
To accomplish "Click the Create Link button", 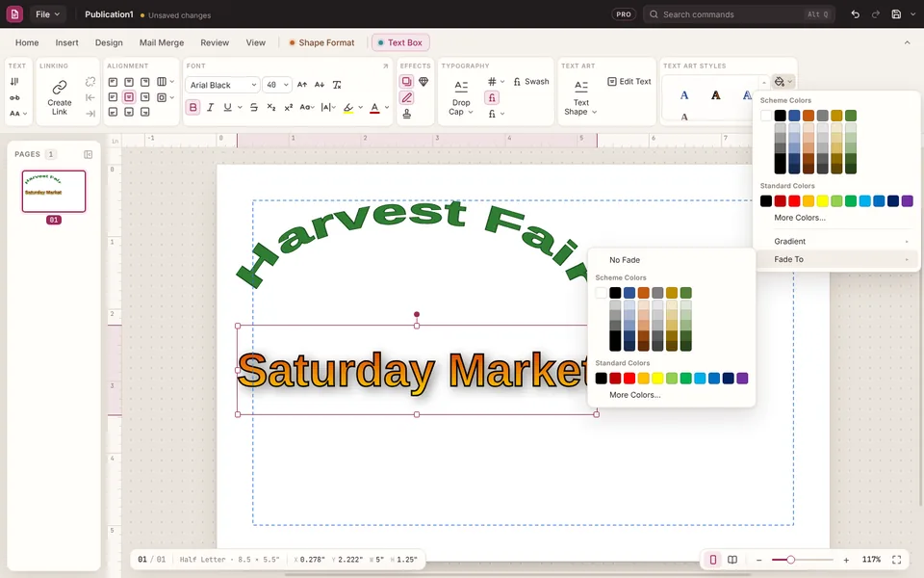I will (60, 97).
